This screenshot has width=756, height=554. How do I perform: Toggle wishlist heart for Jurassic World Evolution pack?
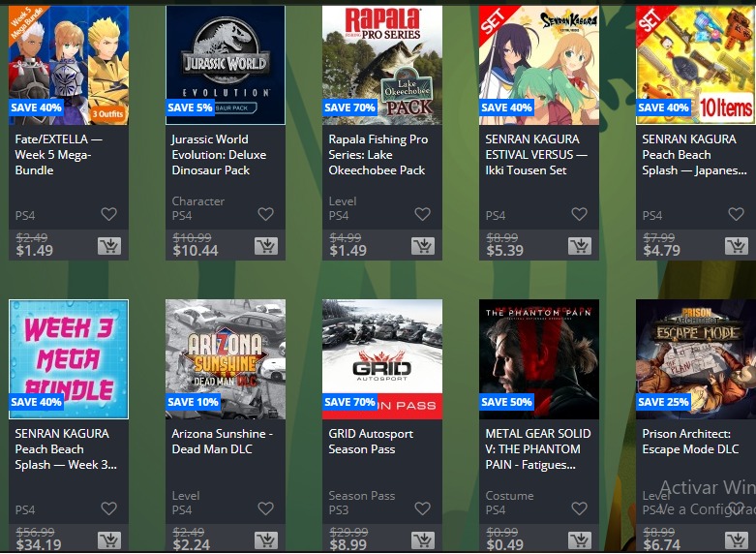[x=265, y=214]
